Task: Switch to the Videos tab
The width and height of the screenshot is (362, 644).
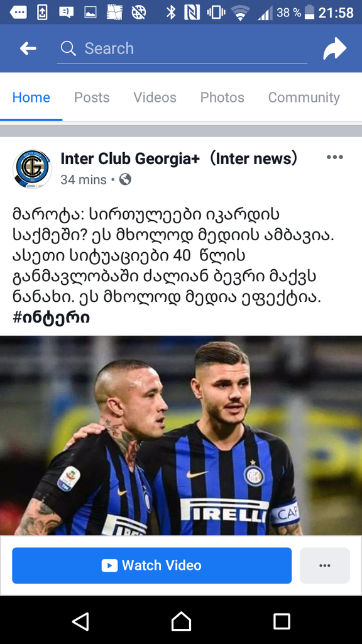Action: click(155, 97)
